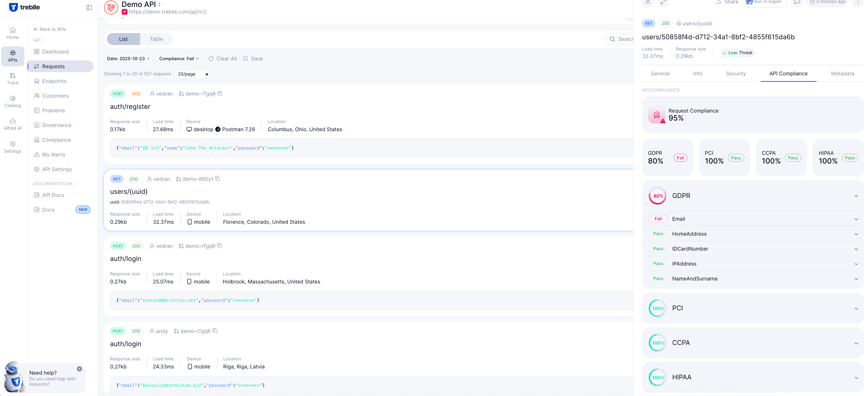Open the more options kebab menu
Image resolution: width=868 pixels, height=396 pixels.
(858, 2)
